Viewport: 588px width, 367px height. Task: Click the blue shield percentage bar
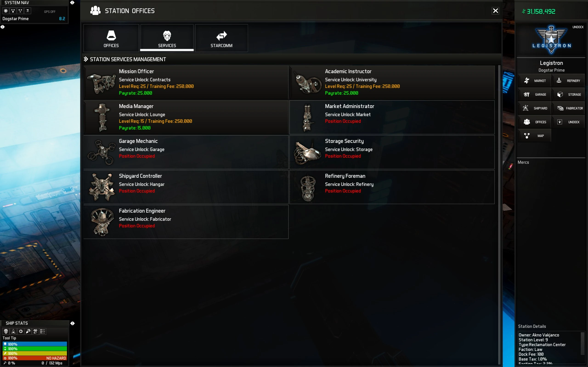(35, 344)
